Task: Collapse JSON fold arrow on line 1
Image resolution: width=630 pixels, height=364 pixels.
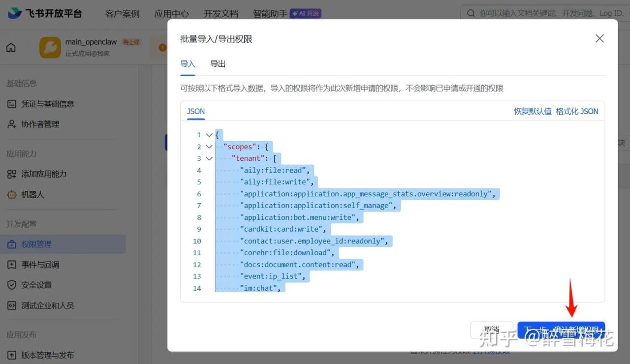Action: pos(209,135)
